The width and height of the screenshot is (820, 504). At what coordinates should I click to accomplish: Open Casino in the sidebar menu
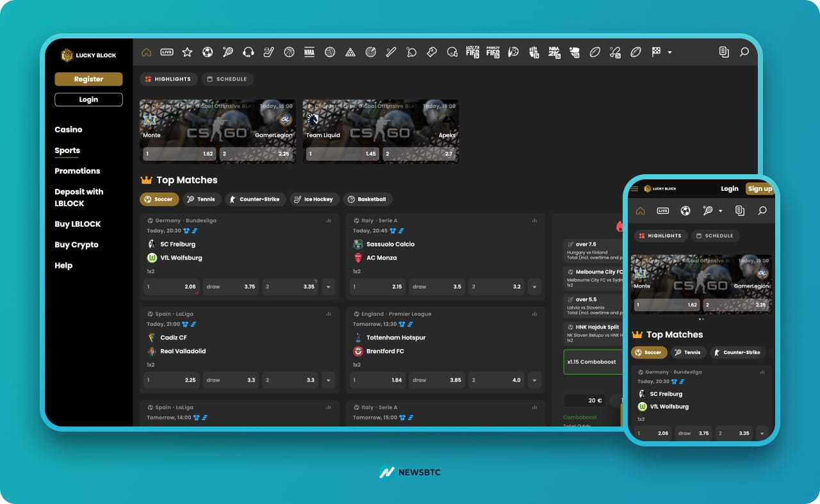coord(69,129)
